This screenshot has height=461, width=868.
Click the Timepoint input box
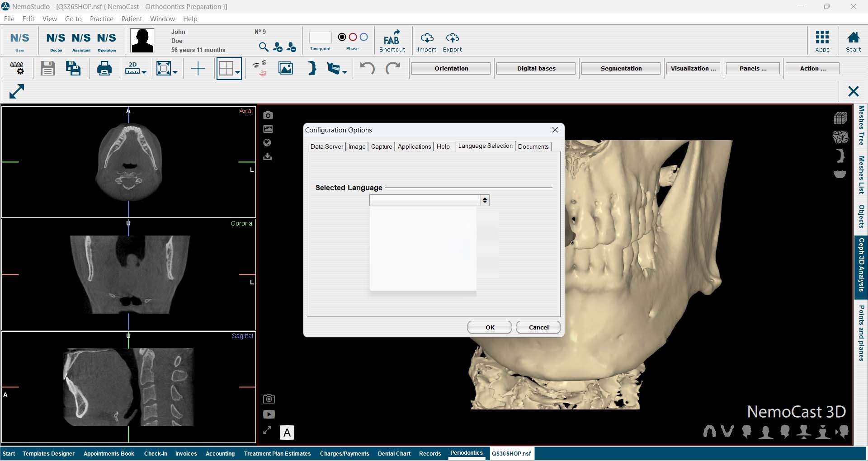(320, 38)
